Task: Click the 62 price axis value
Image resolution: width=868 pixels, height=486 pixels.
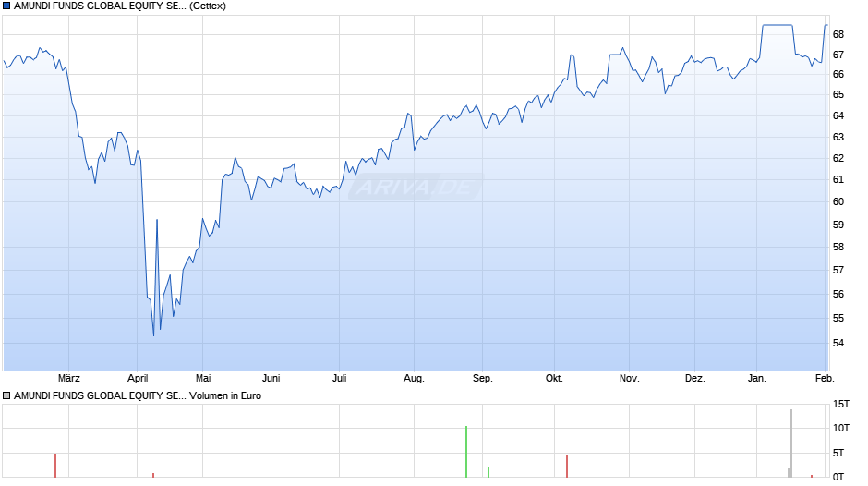Action: click(x=838, y=159)
